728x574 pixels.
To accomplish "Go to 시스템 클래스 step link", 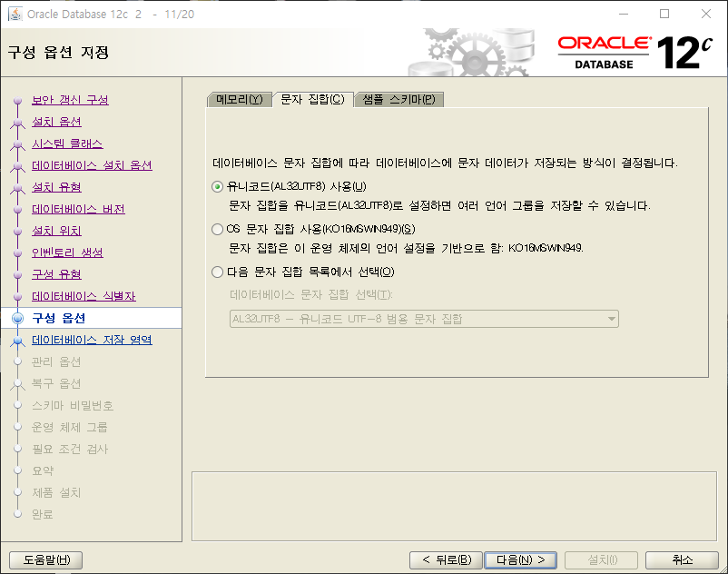I will coord(67,143).
